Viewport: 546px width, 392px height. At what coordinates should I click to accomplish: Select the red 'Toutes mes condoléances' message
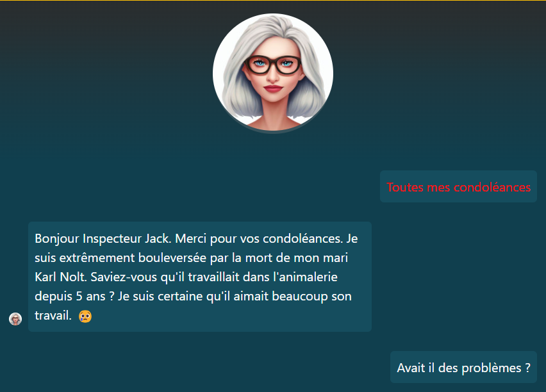[458, 186]
